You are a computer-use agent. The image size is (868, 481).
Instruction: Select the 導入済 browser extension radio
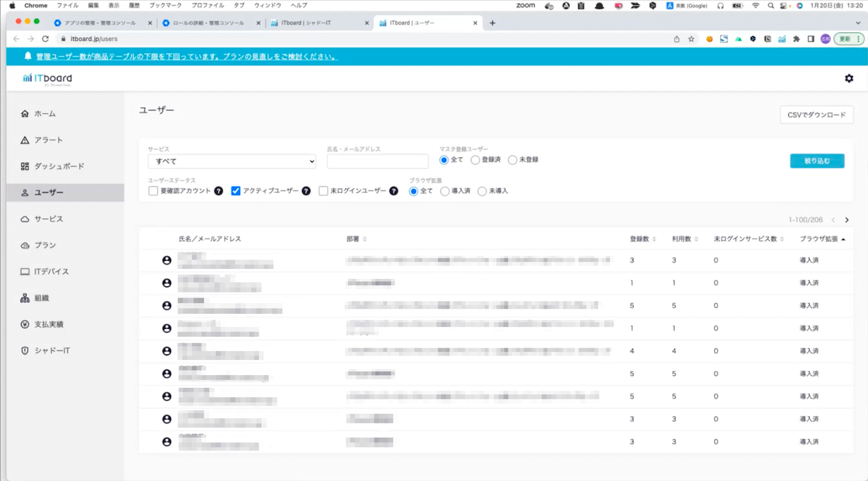(445, 191)
